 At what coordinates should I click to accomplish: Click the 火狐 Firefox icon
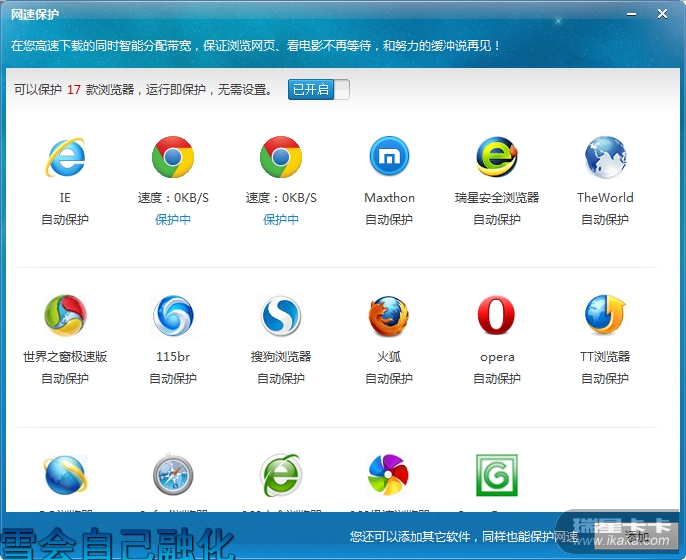pyautogui.click(x=388, y=316)
